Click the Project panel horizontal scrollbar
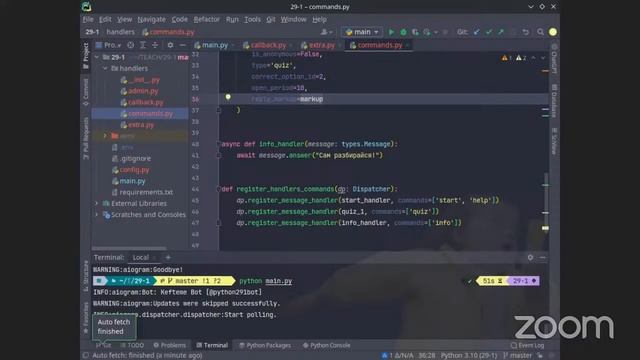Image resolution: width=640 pixels, height=360 pixels. 129,248
